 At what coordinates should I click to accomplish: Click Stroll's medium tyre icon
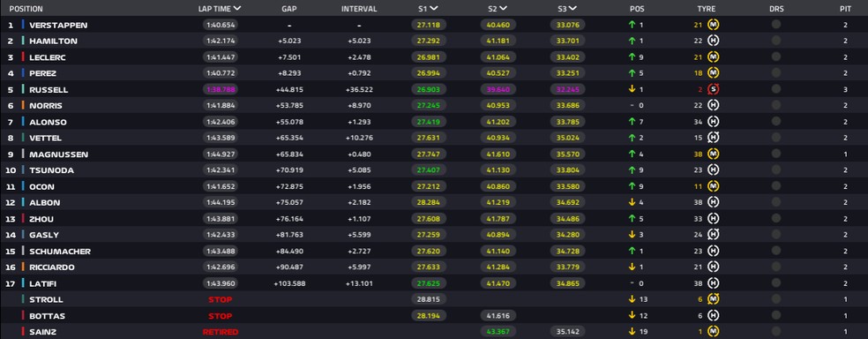click(714, 299)
